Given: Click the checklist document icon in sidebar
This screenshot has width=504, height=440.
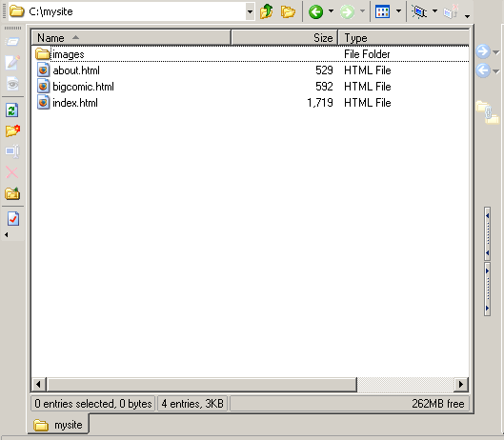Looking at the screenshot, I should pos(13,219).
